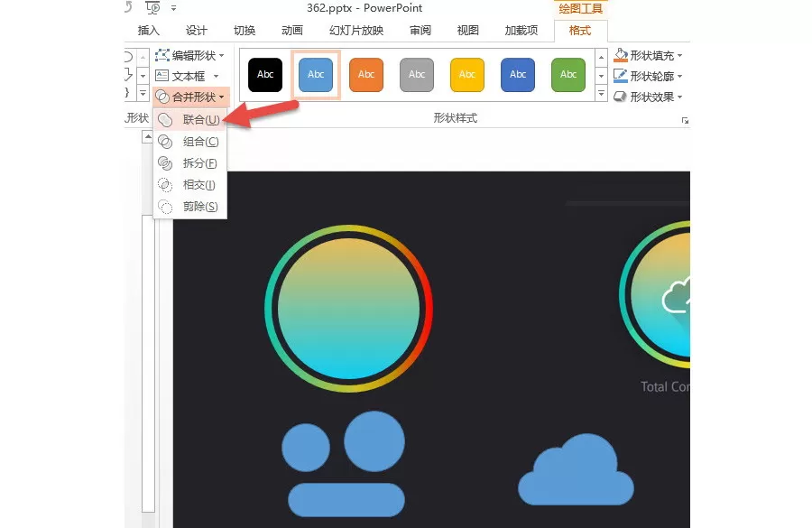Expand the shape styles gallery more arrow
The width and height of the screenshot is (812, 528).
(601, 94)
